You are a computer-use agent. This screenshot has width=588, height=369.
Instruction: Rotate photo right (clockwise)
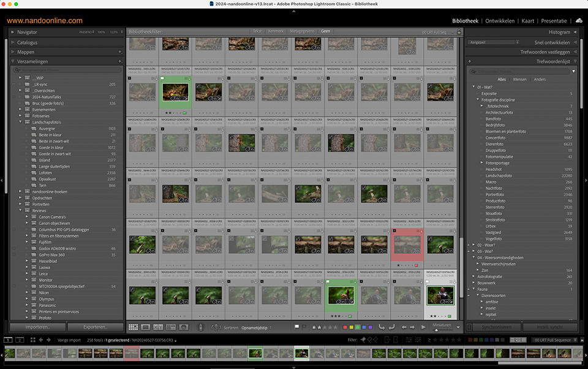[x=391, y=327]
